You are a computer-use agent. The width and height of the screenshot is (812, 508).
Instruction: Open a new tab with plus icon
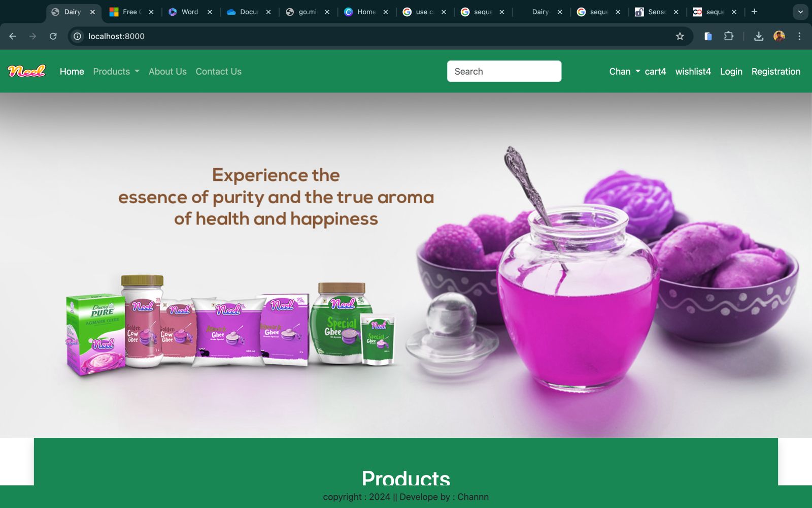pos(754,12)
